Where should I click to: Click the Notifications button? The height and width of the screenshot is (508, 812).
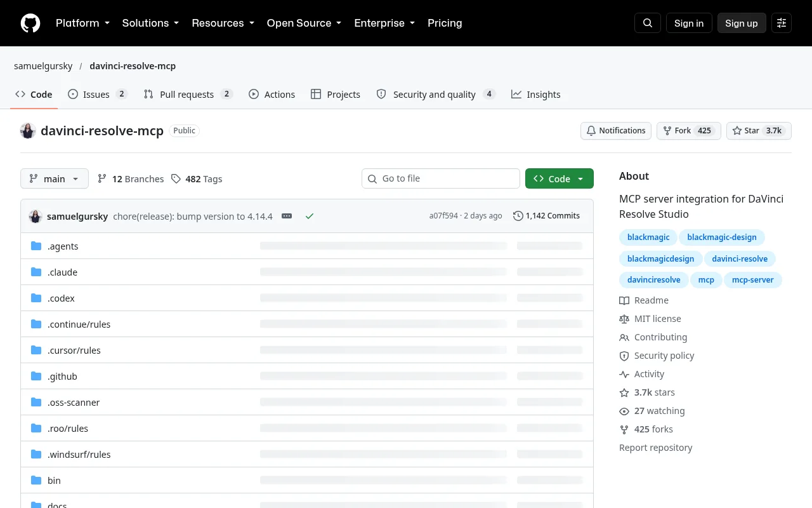point(616,131)
